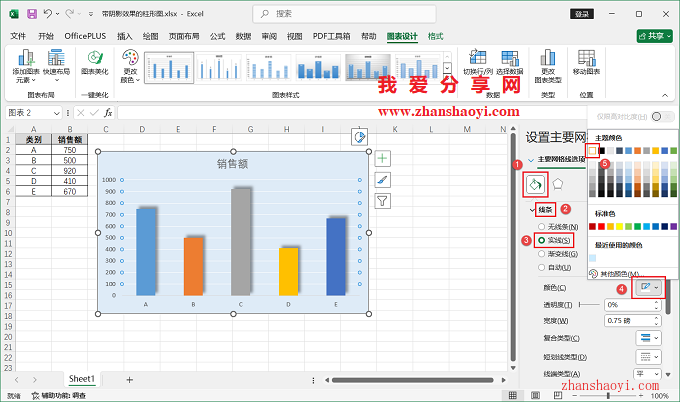Open the cap type dropdown showing 平
Image resolution: width=680 pixels, height=402 pixels.
647,374
